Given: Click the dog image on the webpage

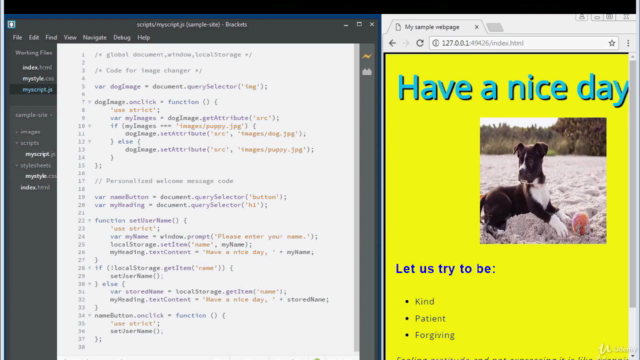Looking at the screenshot, I should coord(543,181).
